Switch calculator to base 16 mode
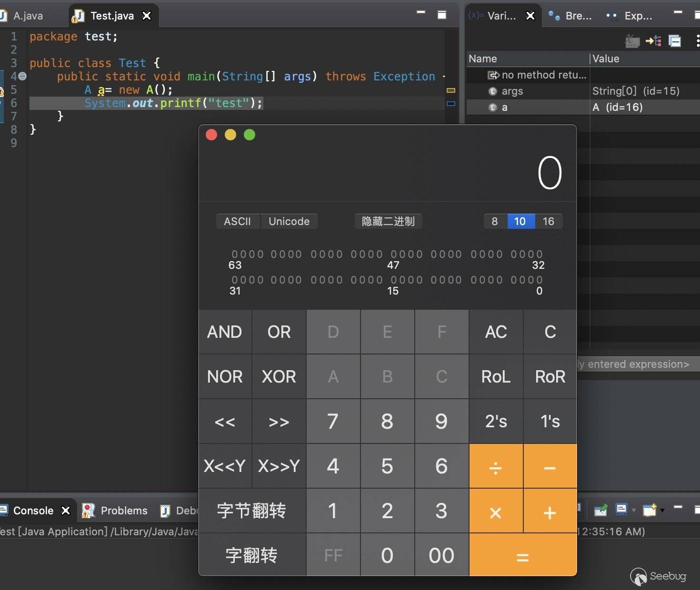 (x=548, y=221)
